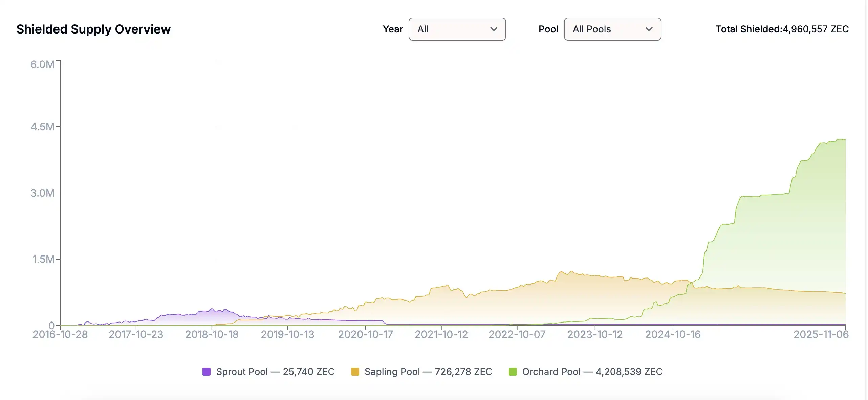Viewport: 868px width, 400px height.
Task: Click the Sapling Pool — 726,278 ZEC legend entry
Action: click(x=422, y=372)
